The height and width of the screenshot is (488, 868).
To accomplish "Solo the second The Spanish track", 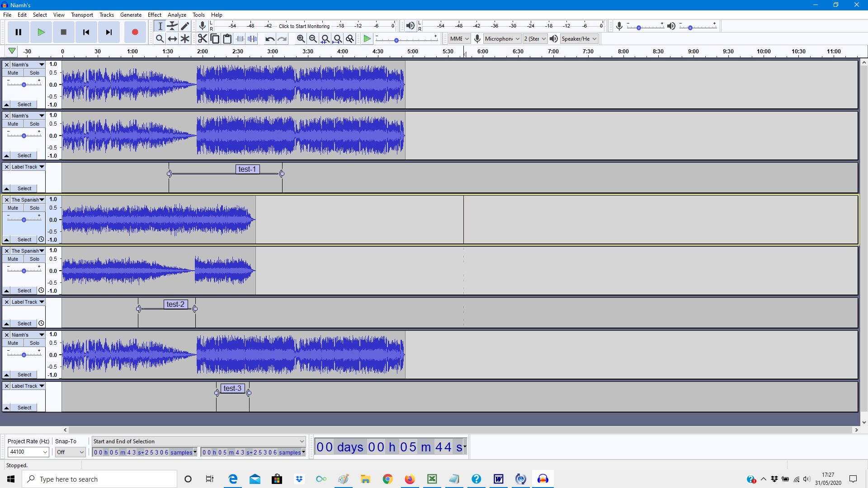I will pos(35,259).
